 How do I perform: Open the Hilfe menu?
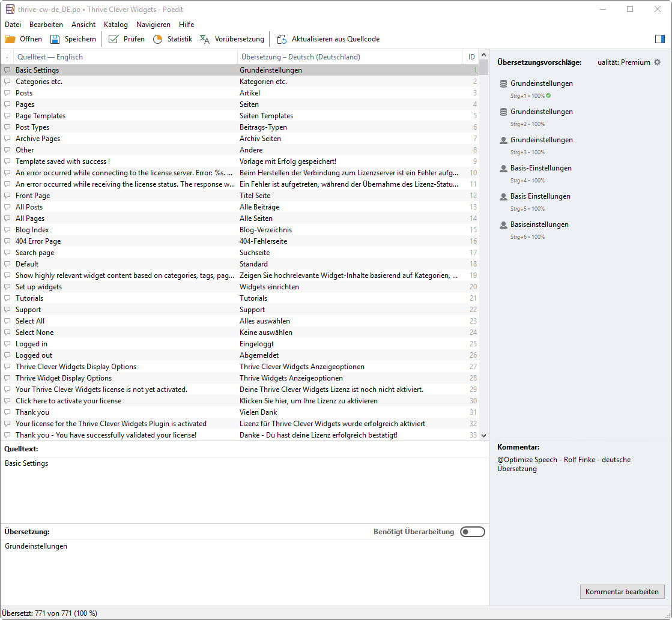tap(186, 25)
